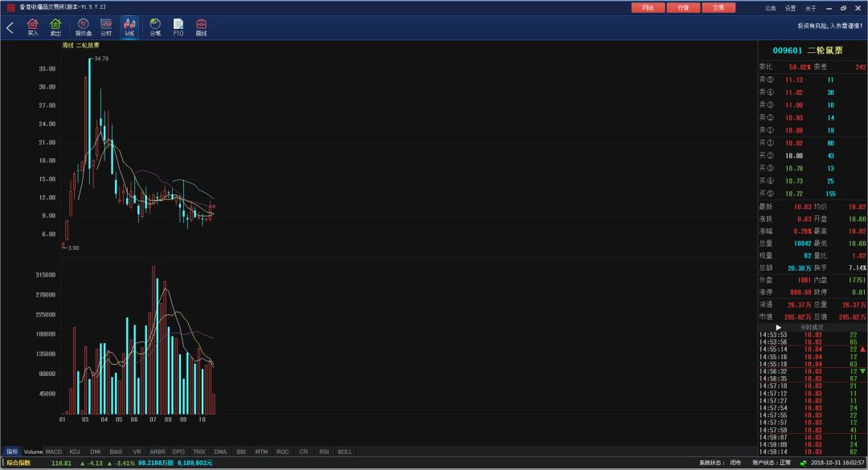Click the 周线 二轮鼠票 chart title
The width and height of the screenshot is (868, 470).
pyautogui.click(x=81, y=46)
